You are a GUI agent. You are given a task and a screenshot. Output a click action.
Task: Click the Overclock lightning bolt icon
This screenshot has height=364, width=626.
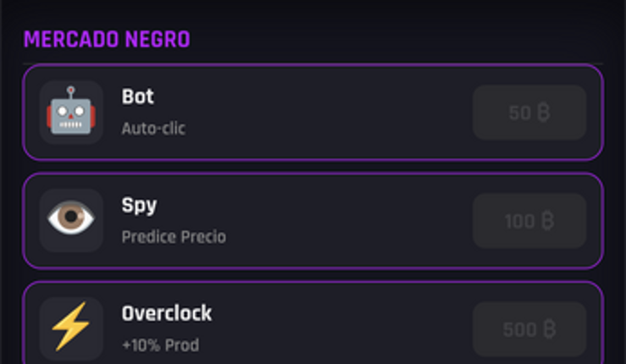click(x=71, y=328)
